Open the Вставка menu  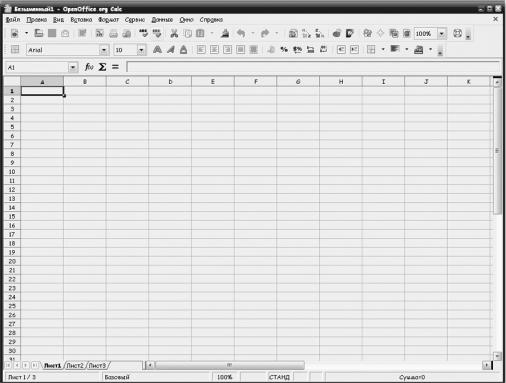point(81,20)
